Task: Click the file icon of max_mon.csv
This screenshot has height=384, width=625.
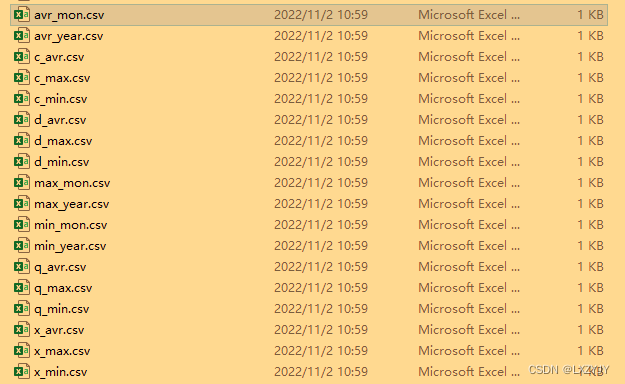Action: point(22,183)
